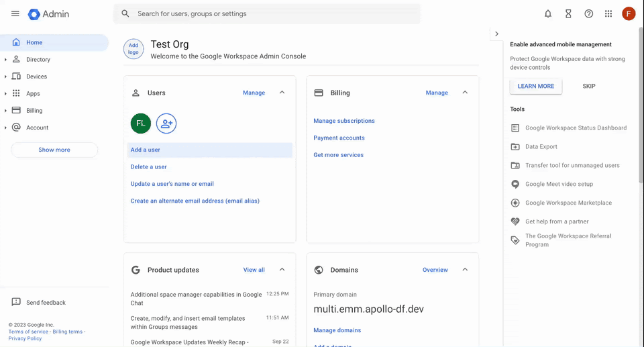The image size is (644, 347).
Task: Click Manage in the Users card
Action: [254, 93]
